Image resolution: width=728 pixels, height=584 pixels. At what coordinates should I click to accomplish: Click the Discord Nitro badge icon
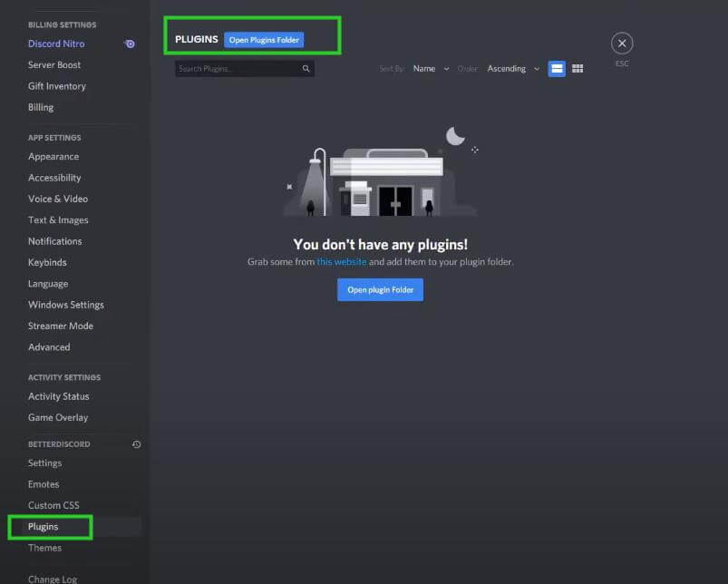[x=130, y=44]
